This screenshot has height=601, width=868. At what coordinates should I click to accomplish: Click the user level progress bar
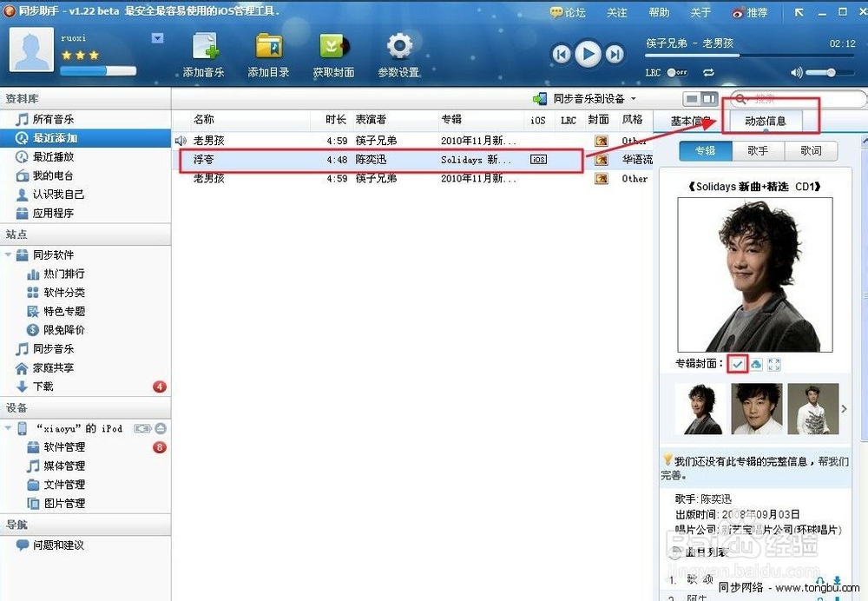pyautogui.click(x=98, y=70)
